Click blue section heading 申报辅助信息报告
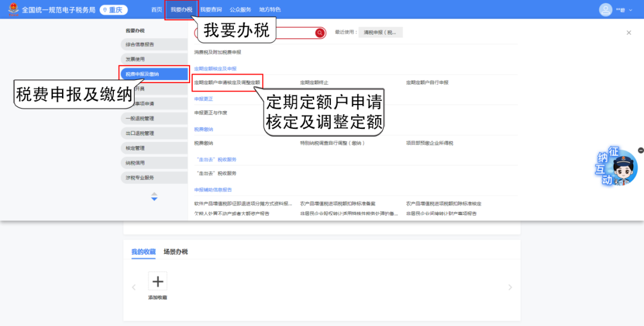Image resolution: width=644 pixels, height=326 pixels. pos(213,190)
